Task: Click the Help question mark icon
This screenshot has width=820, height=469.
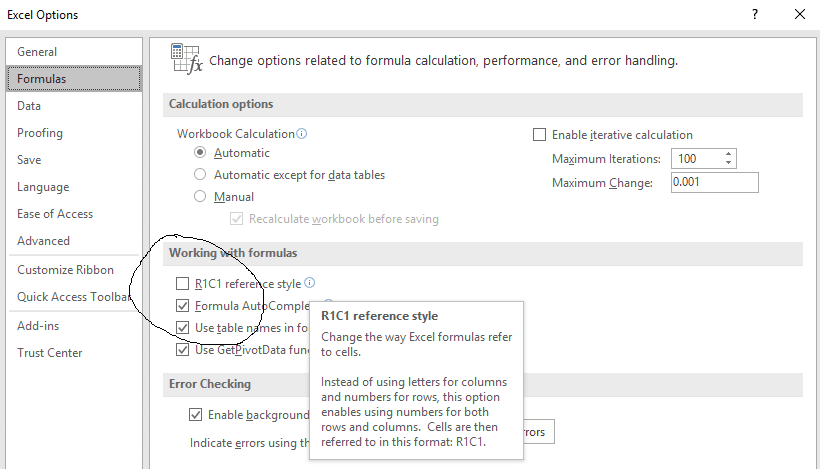Action: click(755, 14)
